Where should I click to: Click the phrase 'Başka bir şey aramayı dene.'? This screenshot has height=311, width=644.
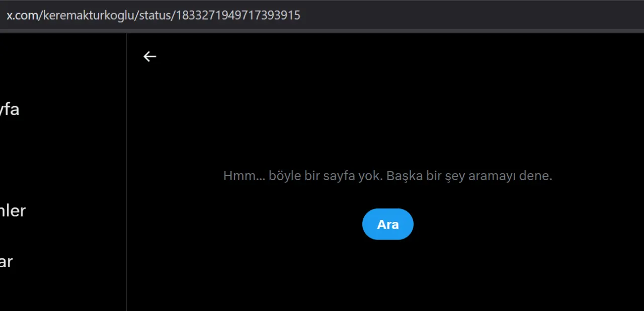(x=469, y=176)
